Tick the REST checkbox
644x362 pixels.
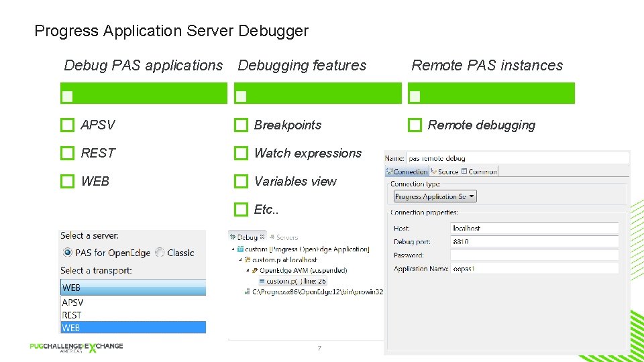tap(67, 153)
